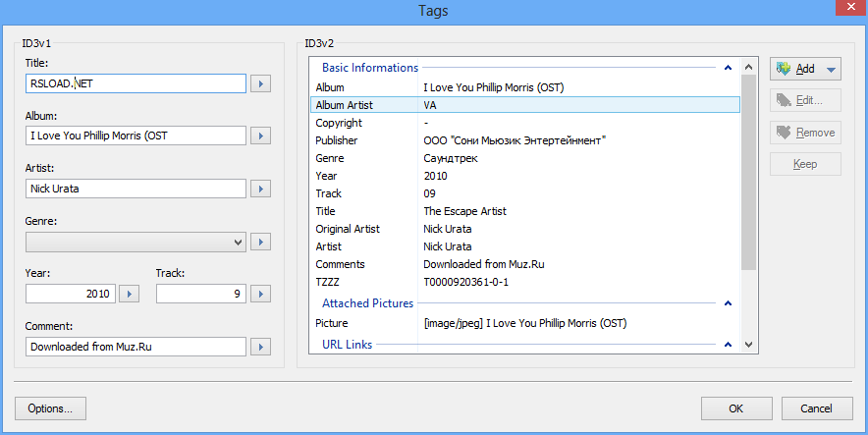The width and height of the screenshot is (868, 435).
Task: Open the Options dialog
Action: [51, 408]
